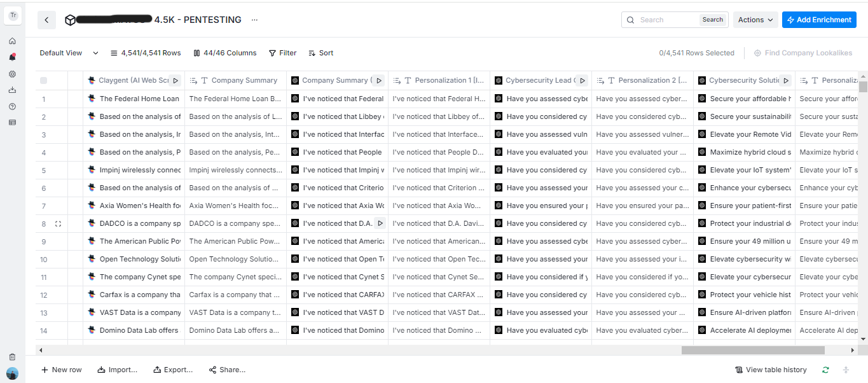Select the 'Impinj wirelessly connects...' summary cell
Screen dimensions: 868x383
point(235,170)
